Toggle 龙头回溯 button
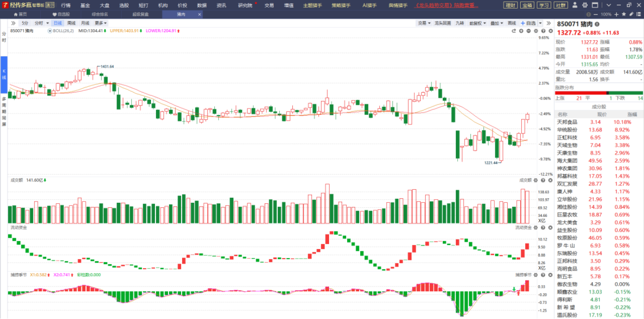This screenshot has width=644, height=319. (x=442, y=23)
